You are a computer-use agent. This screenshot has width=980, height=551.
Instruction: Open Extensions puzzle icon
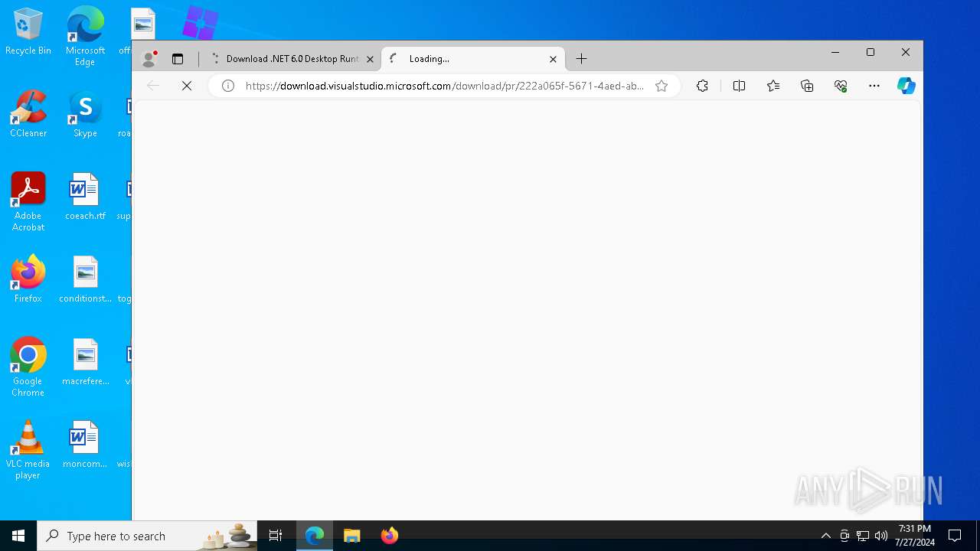click(x=702, y=86)
